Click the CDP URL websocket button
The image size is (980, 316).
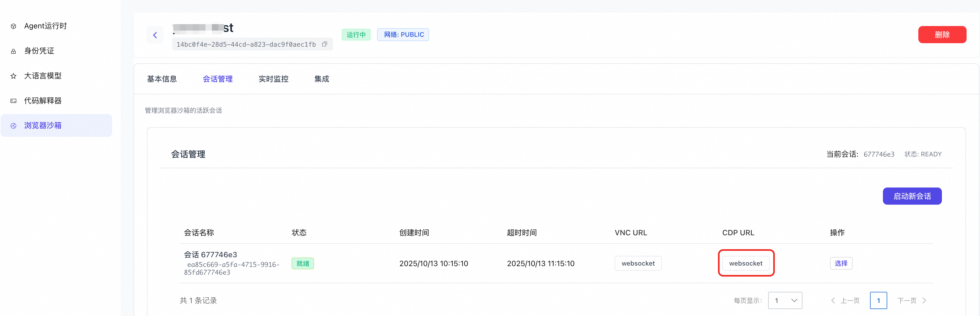point(746,263)
